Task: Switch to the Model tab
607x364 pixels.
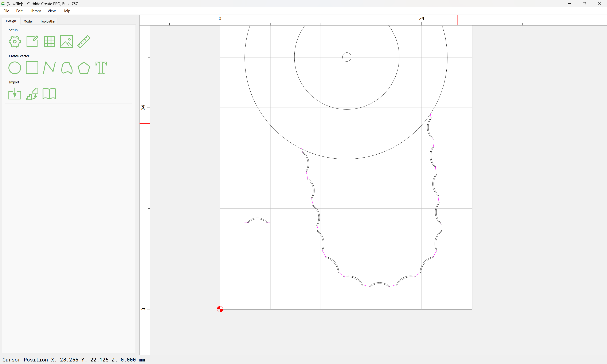Action: tap(28, 21)
